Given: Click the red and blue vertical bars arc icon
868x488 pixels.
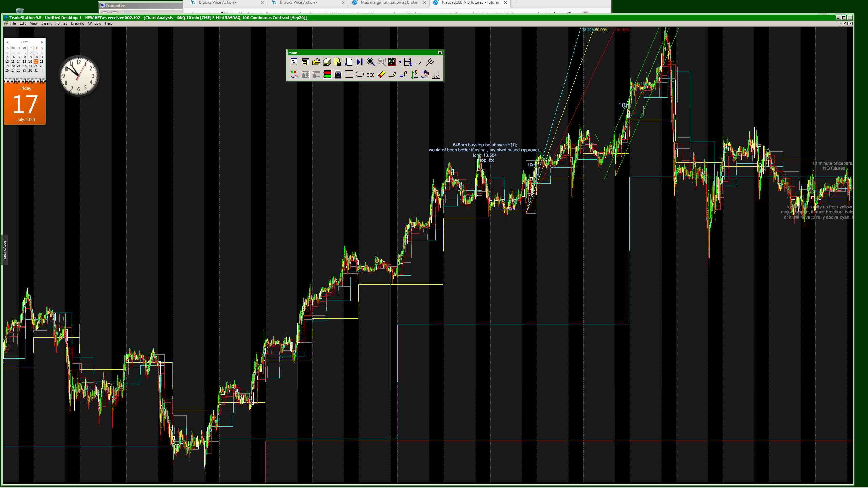Looking at the screenshot, I should coord(425,74).
